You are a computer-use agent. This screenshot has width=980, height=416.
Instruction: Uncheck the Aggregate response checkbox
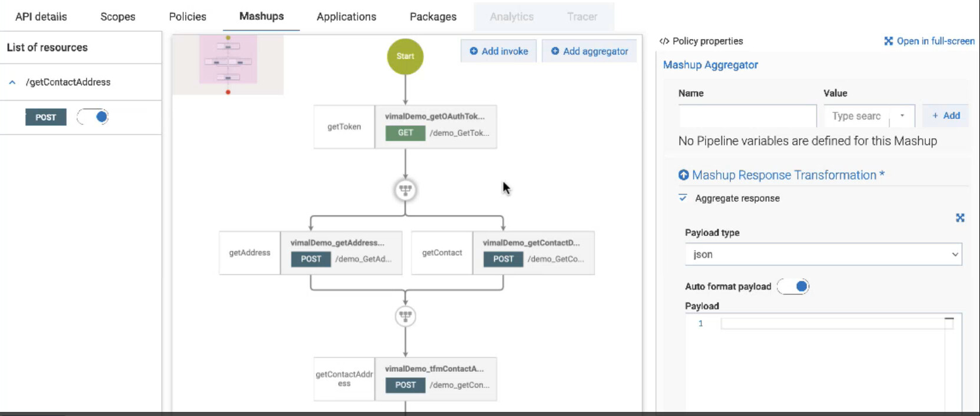(683, 198)
